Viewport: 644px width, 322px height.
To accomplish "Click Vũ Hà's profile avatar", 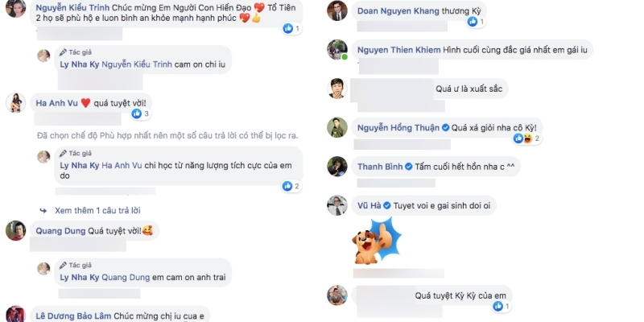I will click(x=337, y=205).
